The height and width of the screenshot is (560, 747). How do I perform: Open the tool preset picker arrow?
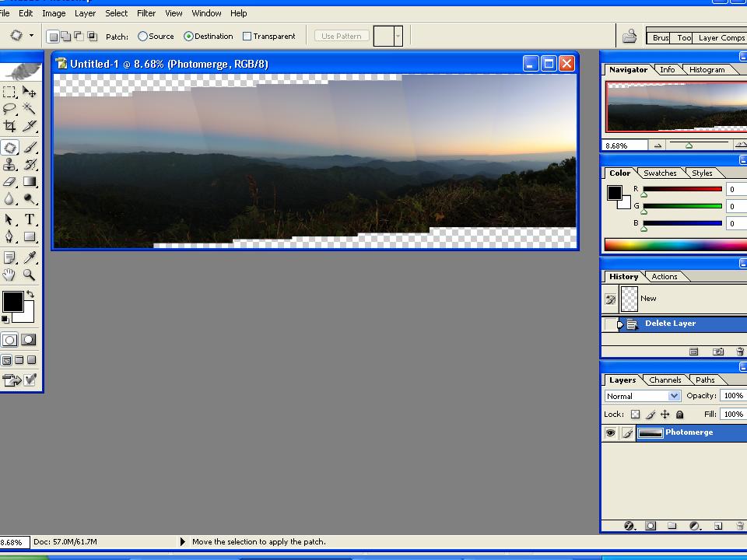click(x=31, y=36)
